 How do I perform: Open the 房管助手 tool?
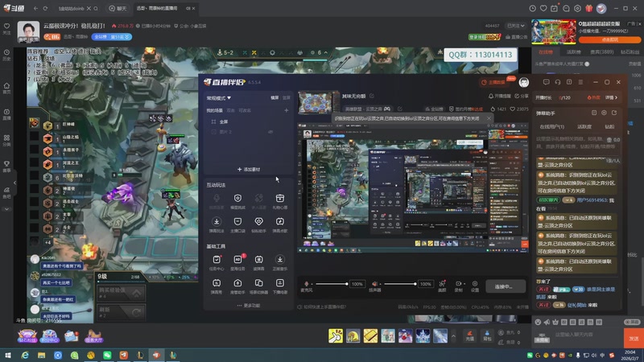237,286
